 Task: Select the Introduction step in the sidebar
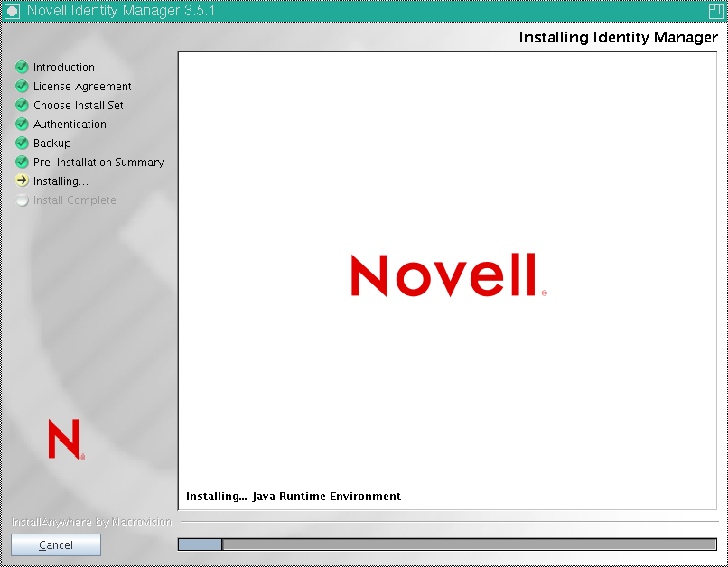click(63, 67)
